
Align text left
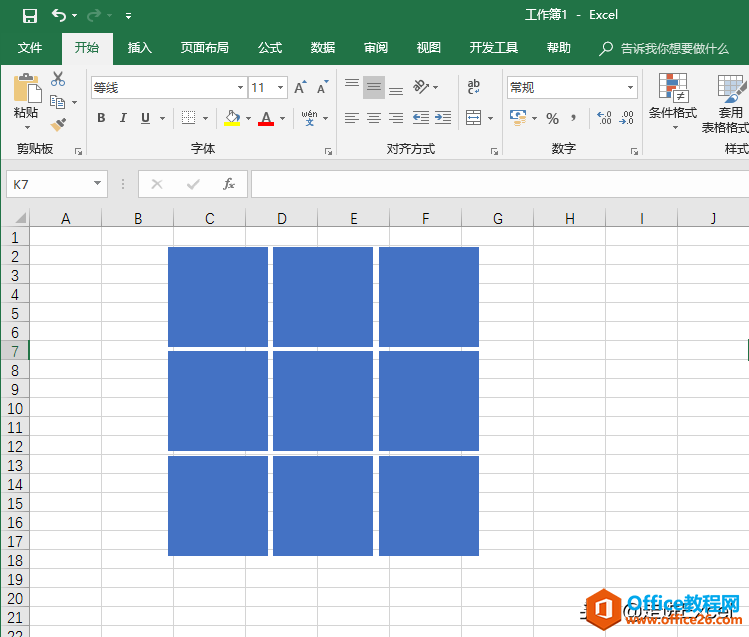[352, 117]
